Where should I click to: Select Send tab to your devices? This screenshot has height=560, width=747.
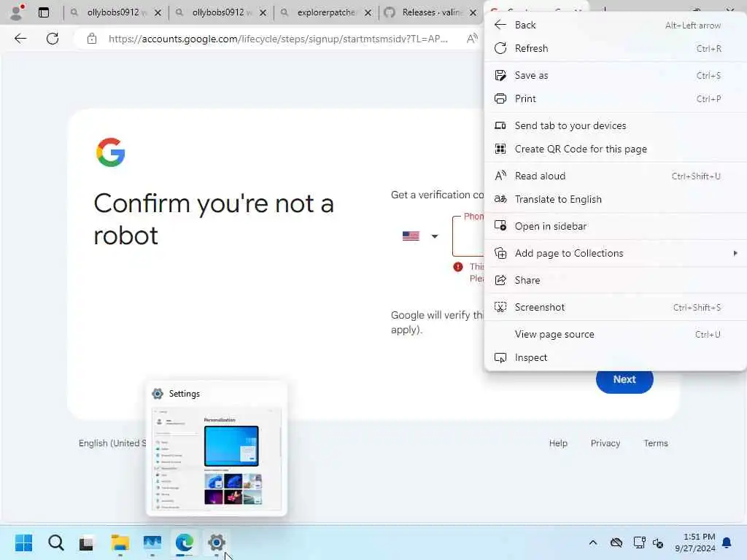(615, 125)
